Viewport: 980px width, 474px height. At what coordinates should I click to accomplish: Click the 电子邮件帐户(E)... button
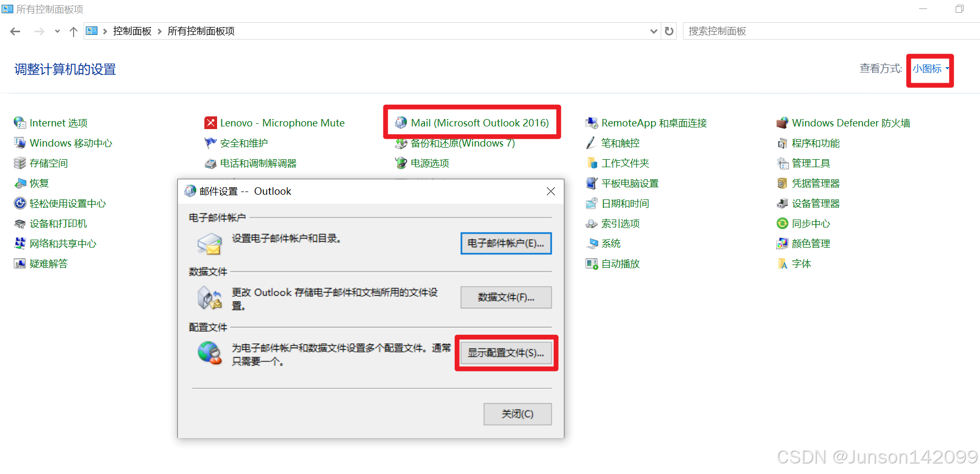[506, 243]
